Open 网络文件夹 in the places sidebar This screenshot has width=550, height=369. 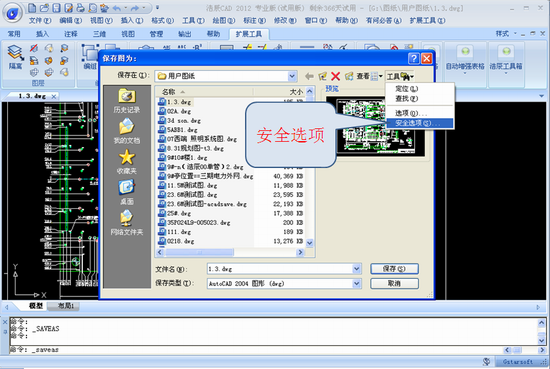[x=127, y=222]
